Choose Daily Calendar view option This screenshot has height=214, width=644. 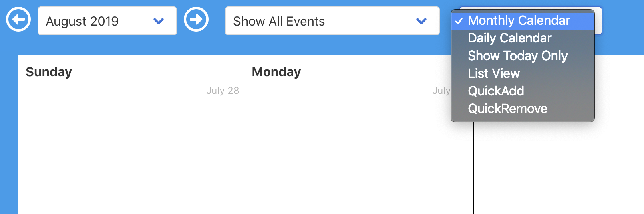point(509,38)
